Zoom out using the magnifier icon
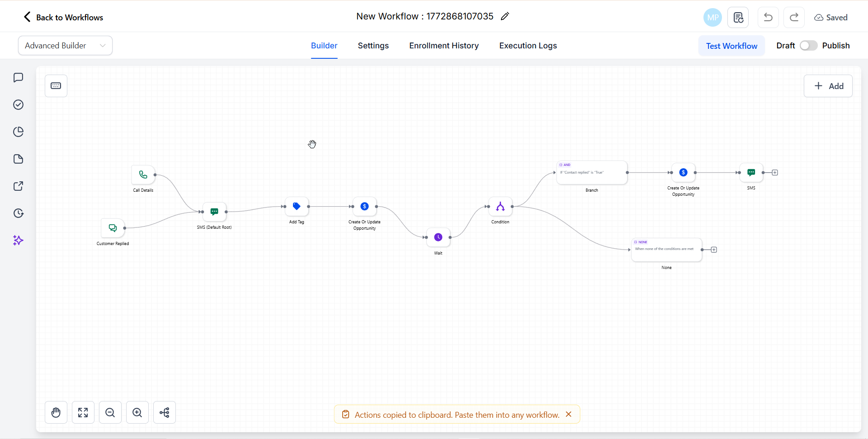This screenshot has width=868, height=439. click(110, 412)
